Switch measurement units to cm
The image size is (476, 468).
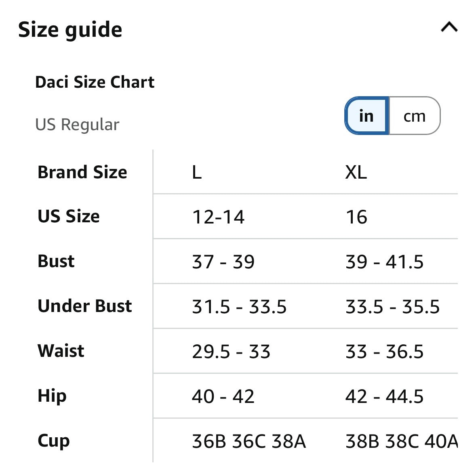(414, 116)
